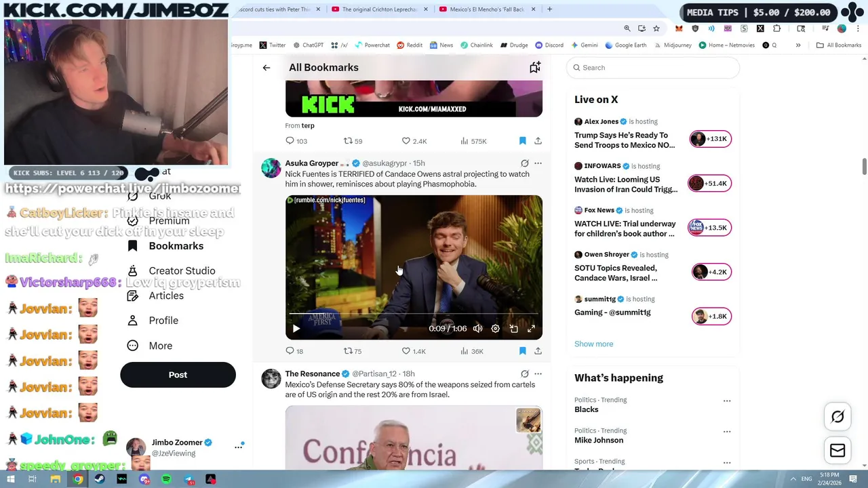Open more options for the Blacks trend

tap(727, 401)
